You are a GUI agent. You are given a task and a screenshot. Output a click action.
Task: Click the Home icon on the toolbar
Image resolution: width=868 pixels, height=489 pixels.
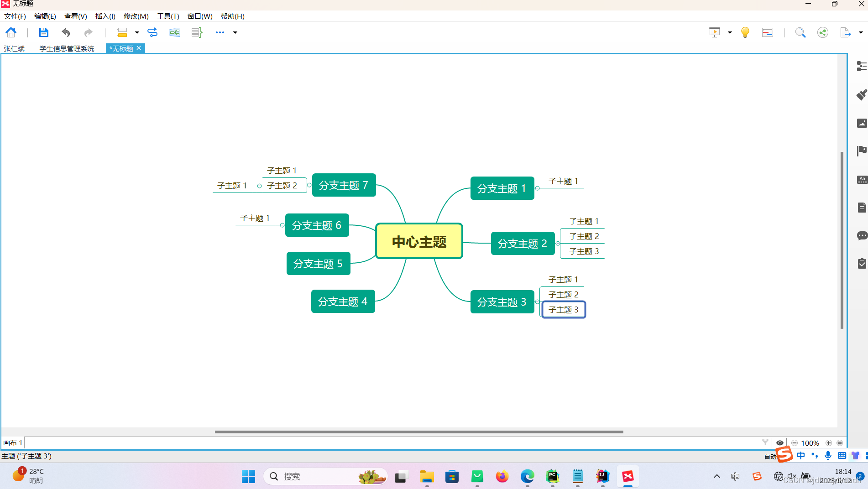coord(10,32)
